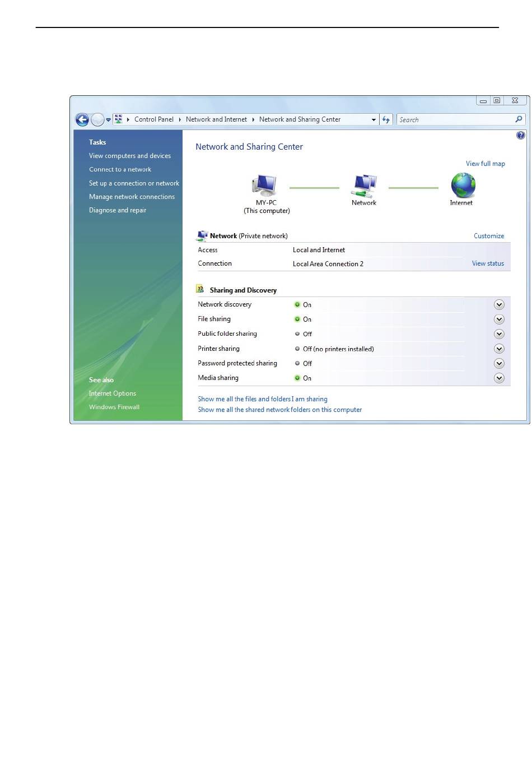Click the Control Panel icon in address bar
Image resolution: width=532 pixels, height=774 pixels.
click(x=119, y=119)
